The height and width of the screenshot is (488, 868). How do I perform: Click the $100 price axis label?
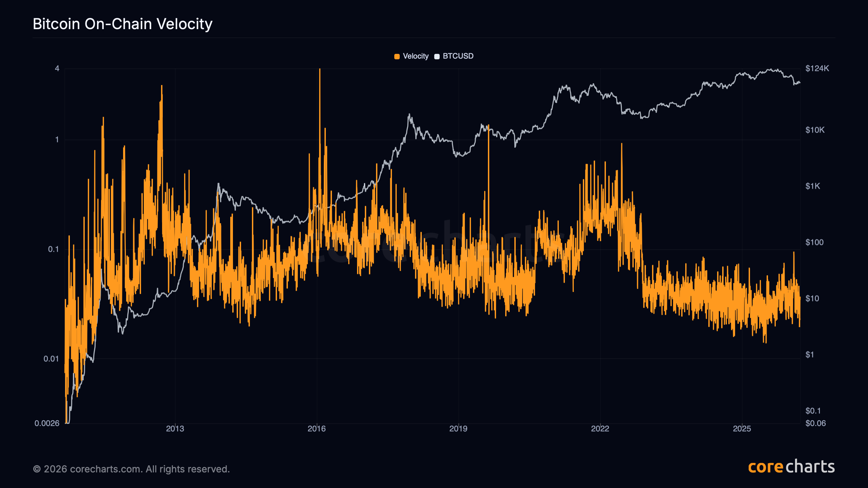pos(814,242)
